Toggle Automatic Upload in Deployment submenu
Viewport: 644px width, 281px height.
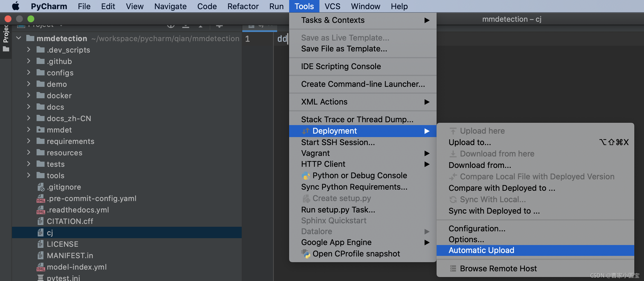[x=481, y=250]
